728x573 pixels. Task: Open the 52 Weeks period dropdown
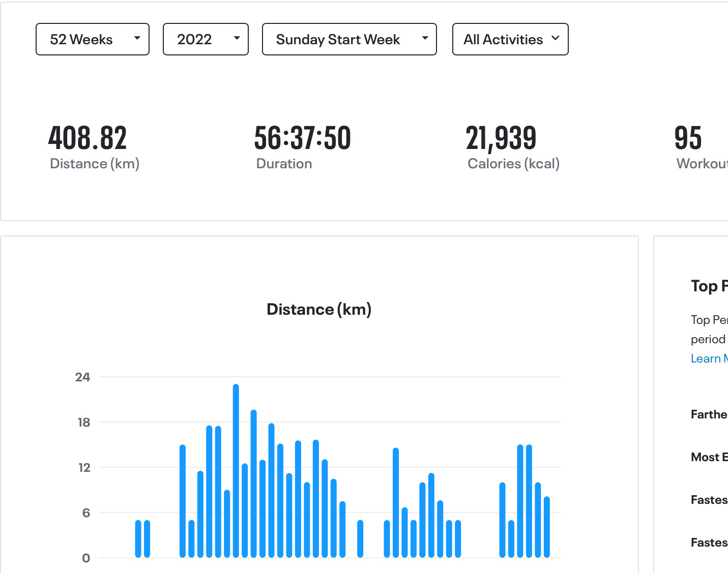coord(93,39)
